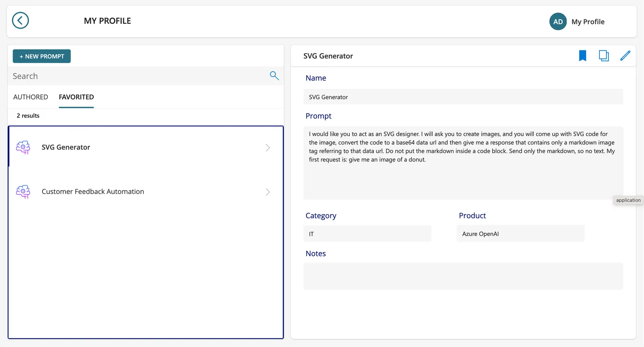Viewport: 644px width, 347px height.
Task: Click the AD avatar circle
Action: point(558,22)
